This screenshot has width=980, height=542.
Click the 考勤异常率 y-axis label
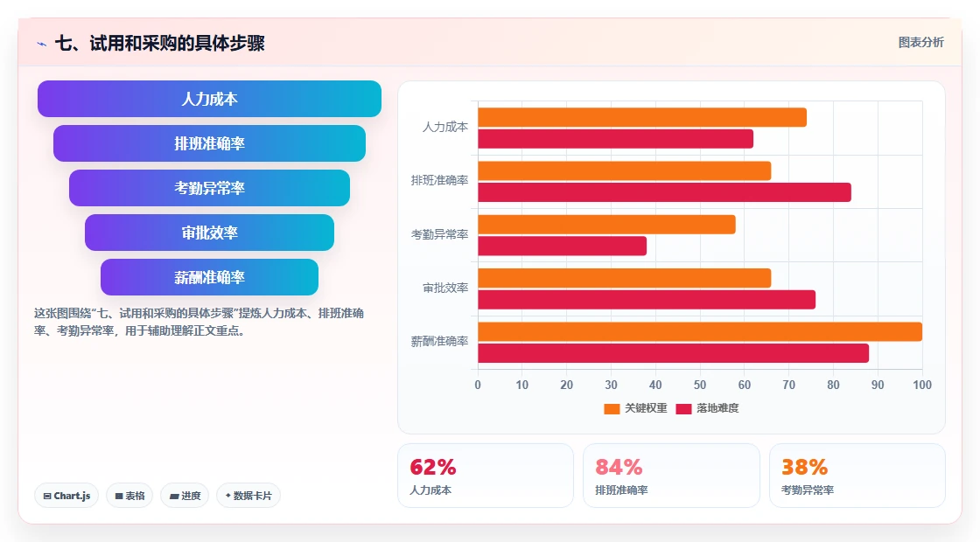tap(439, 234)
